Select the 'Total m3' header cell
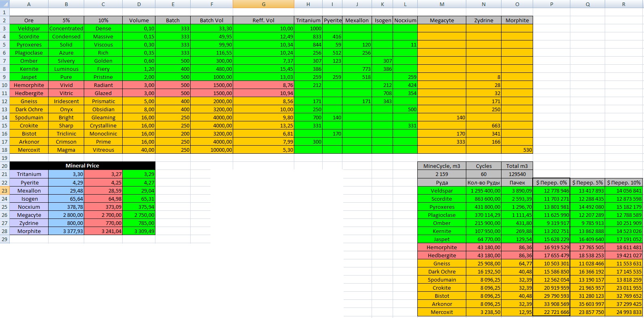Screen dimensions: 644x318 (x=517, y=166)
